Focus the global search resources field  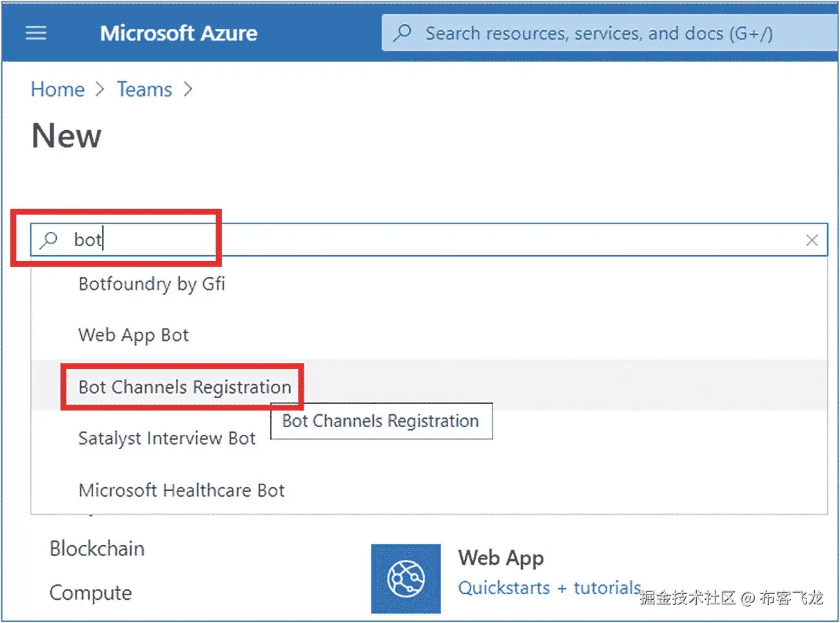pos(598,33)
